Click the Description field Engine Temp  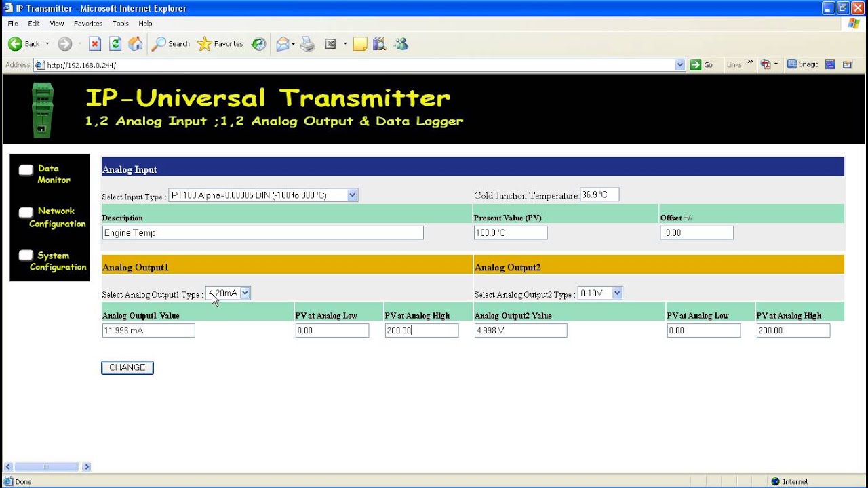(x=262, y=232)
